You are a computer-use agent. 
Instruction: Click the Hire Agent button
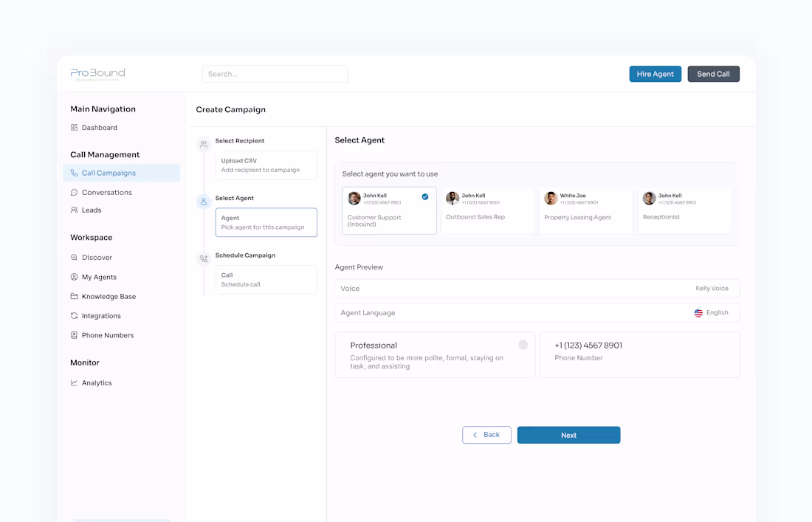[x=655, y=74]
